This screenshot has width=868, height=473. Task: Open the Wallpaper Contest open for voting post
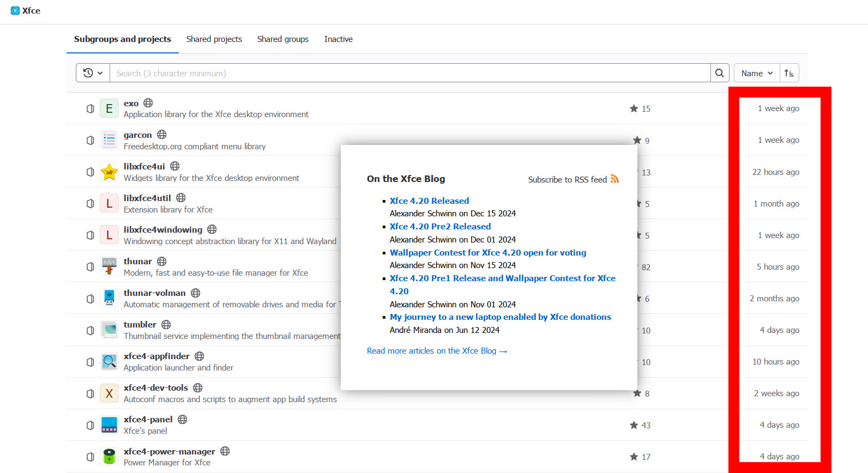point(488,252)
